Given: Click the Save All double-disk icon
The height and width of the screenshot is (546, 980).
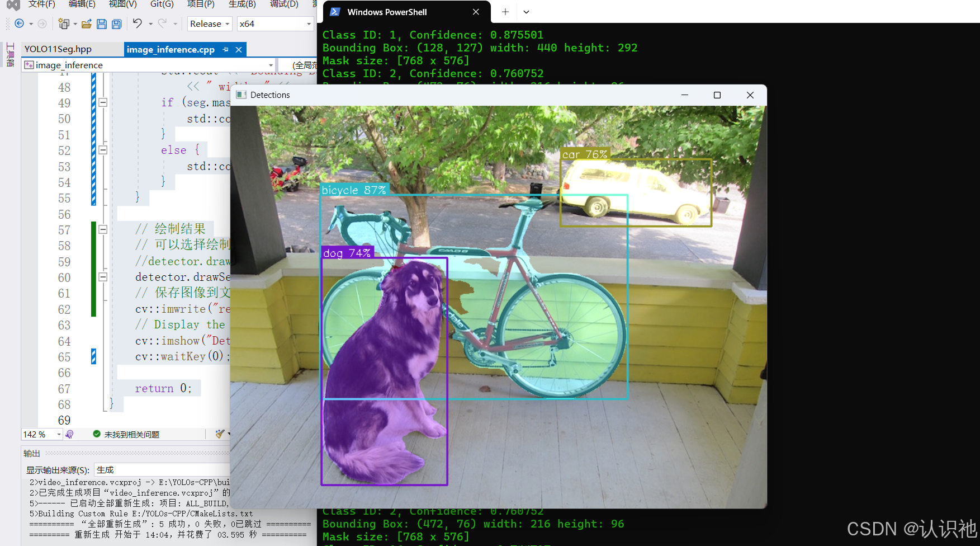Looking at the screenshot, I should pos(117,23).
